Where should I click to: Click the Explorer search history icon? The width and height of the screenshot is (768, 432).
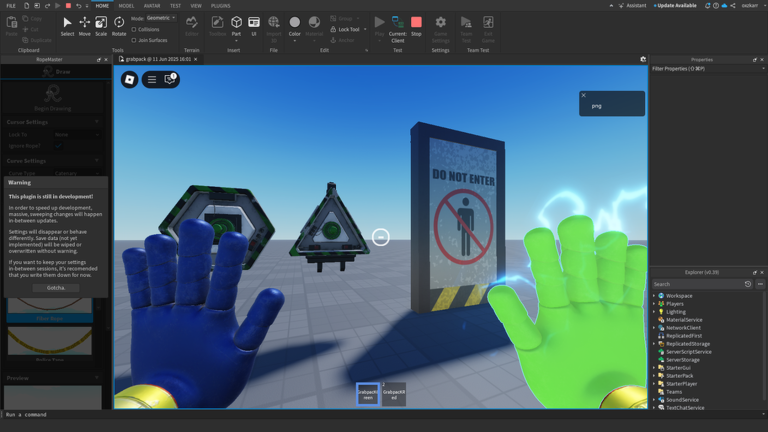(747, 284)
